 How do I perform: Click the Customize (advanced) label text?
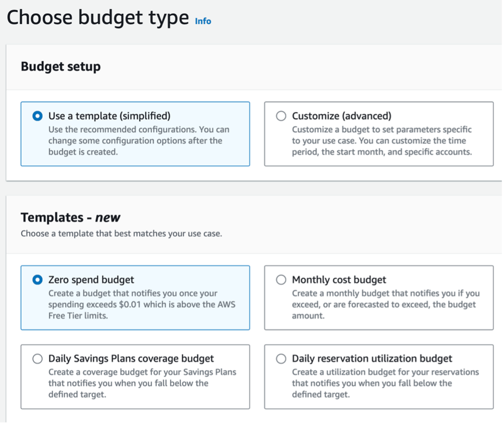tap(341, 116)
